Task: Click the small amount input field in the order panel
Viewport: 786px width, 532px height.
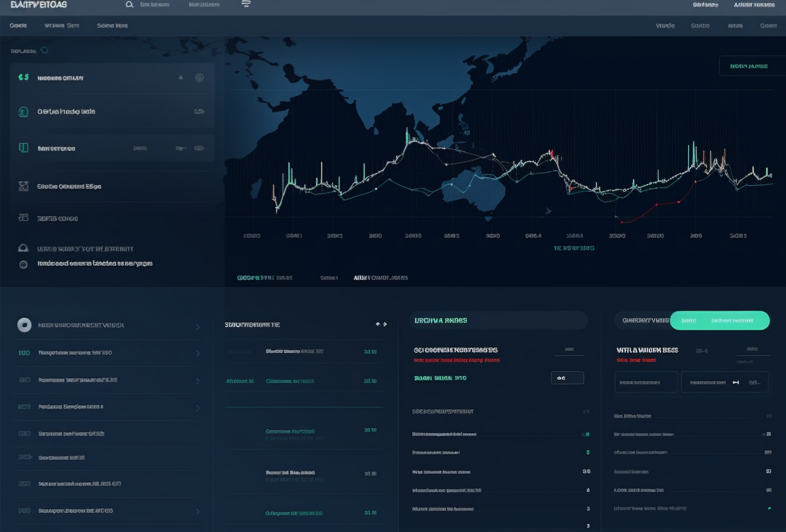Action: (x=567, y=378)
